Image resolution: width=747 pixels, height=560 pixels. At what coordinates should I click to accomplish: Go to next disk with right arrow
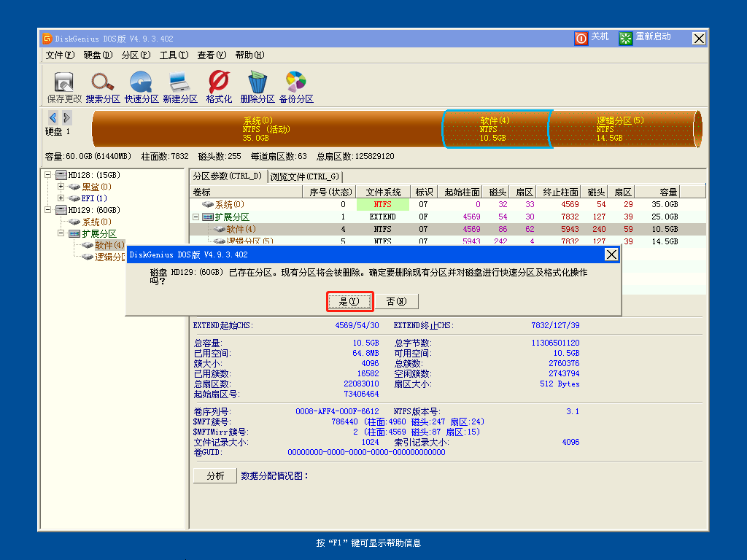66,117
